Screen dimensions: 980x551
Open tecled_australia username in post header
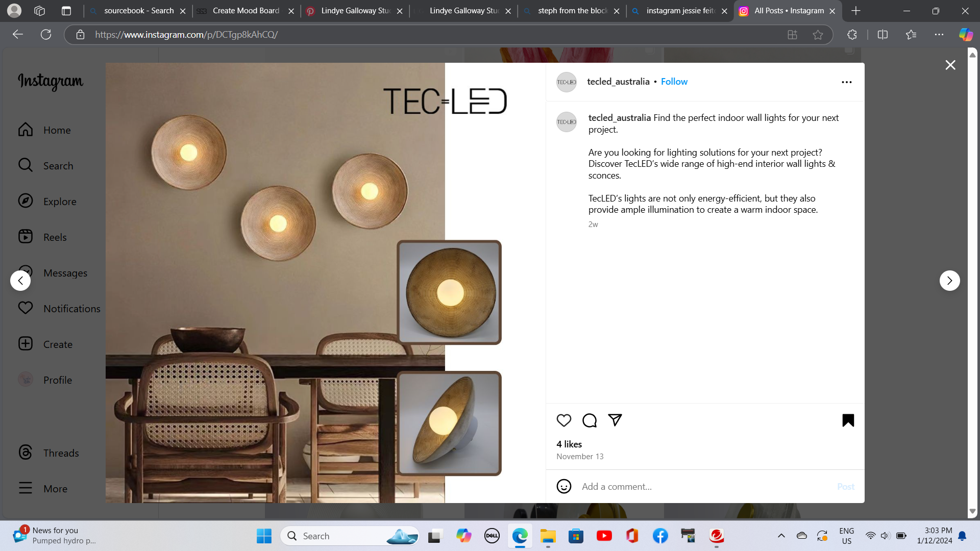(x=618, y=82)
